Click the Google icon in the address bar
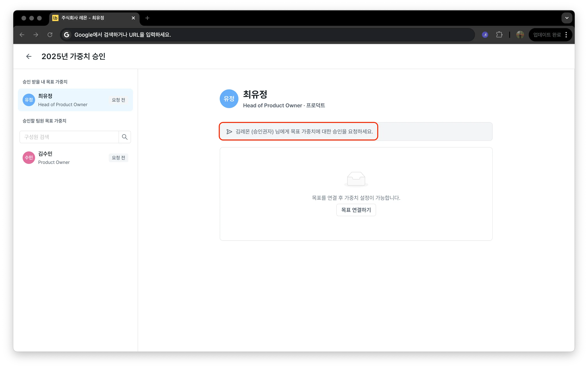Screen dimensions: 588x368 [x=67, y=35]
